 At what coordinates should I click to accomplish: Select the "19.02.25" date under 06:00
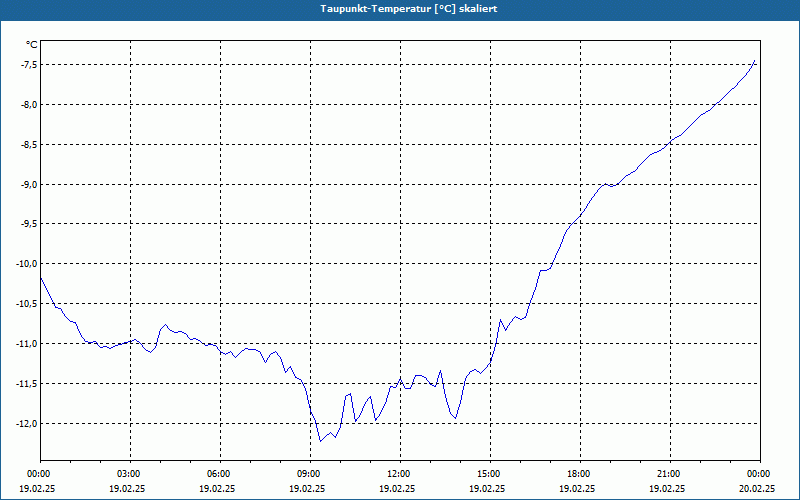click(217, 488)
